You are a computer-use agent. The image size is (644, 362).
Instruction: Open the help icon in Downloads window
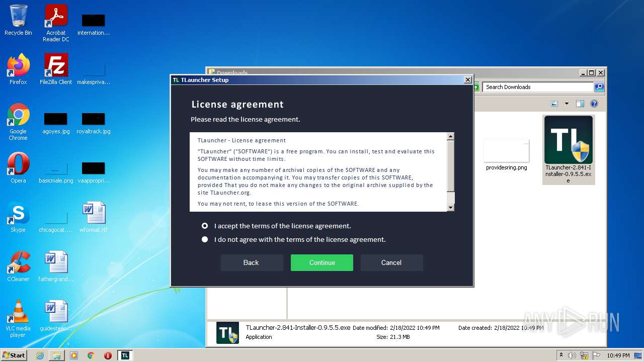click(x=594, y=104)
